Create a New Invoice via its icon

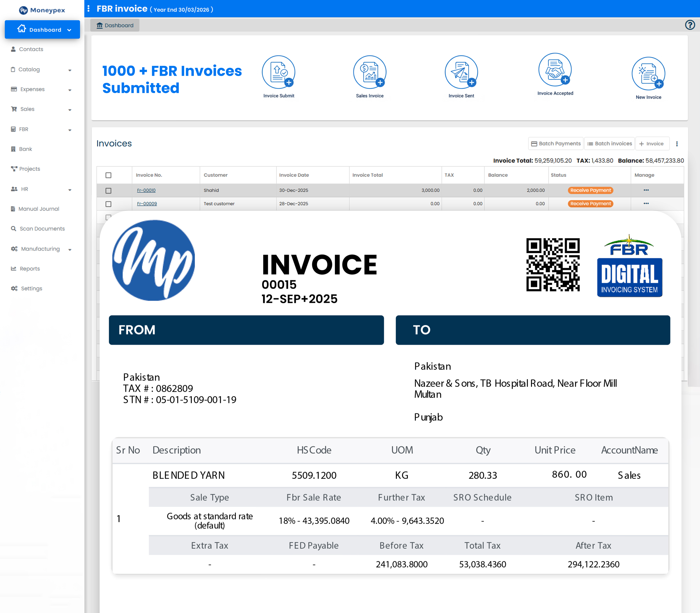648,73
